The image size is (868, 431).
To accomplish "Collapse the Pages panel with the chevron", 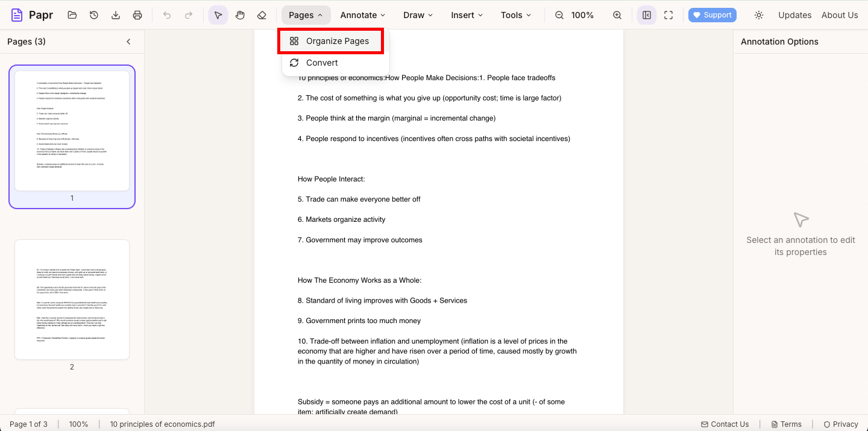I will coord(128,42).
